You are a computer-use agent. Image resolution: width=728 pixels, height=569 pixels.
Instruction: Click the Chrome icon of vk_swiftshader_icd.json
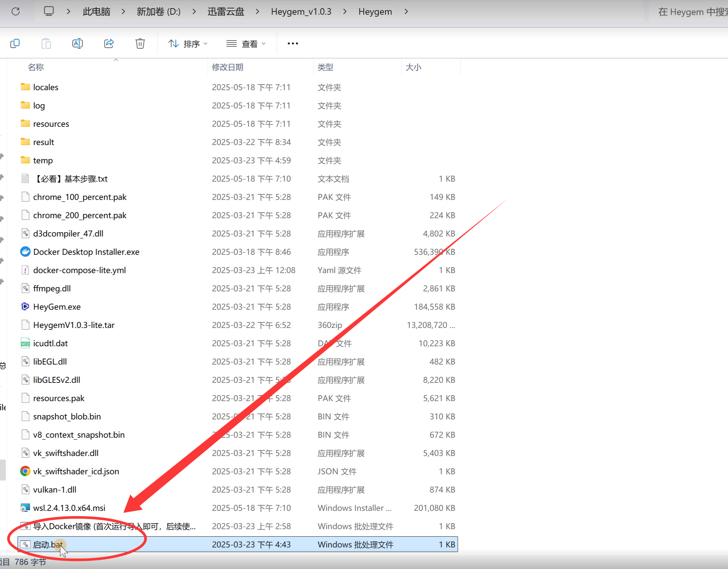click(25, 471)
